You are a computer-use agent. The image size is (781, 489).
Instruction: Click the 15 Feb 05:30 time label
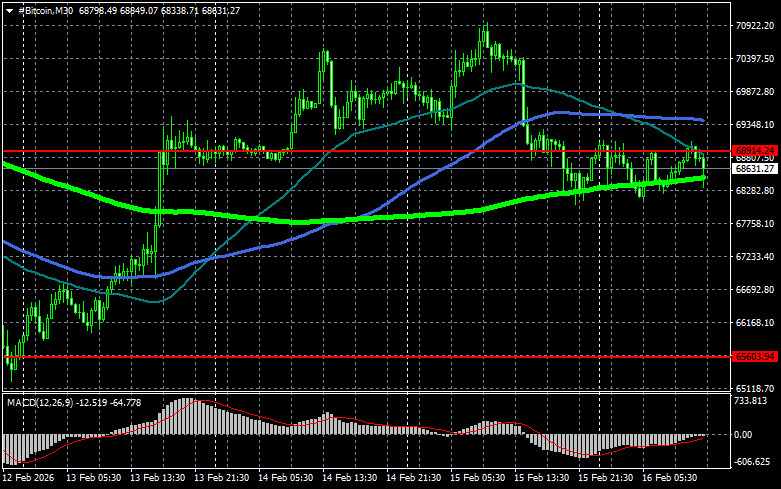coord(478,478)
